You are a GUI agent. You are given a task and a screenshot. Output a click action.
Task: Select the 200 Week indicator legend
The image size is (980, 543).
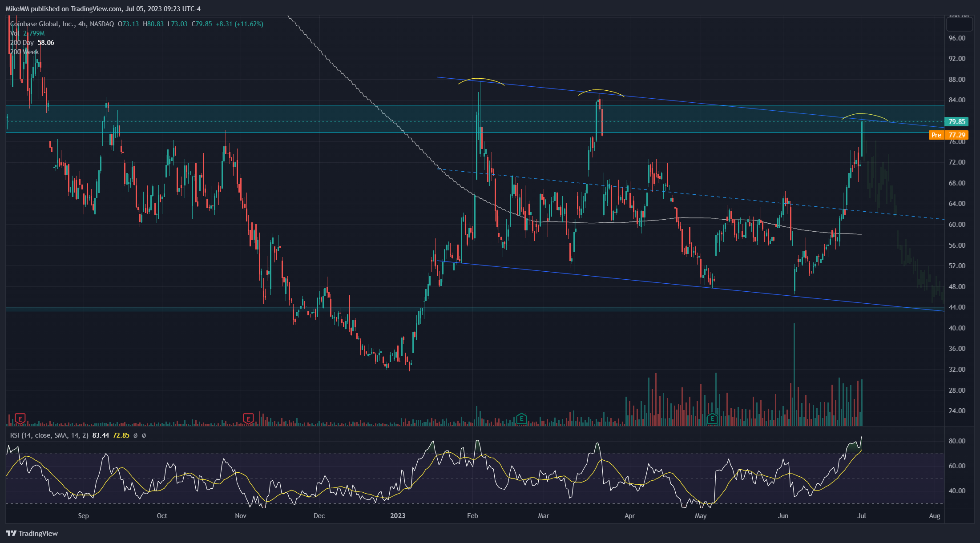point(24,52)
